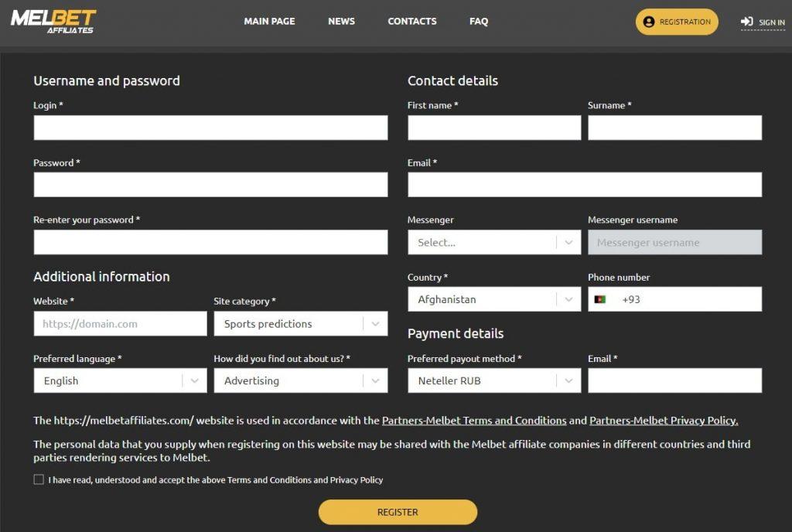Focus the Website URL input field
792x532 pixels.
120,324
